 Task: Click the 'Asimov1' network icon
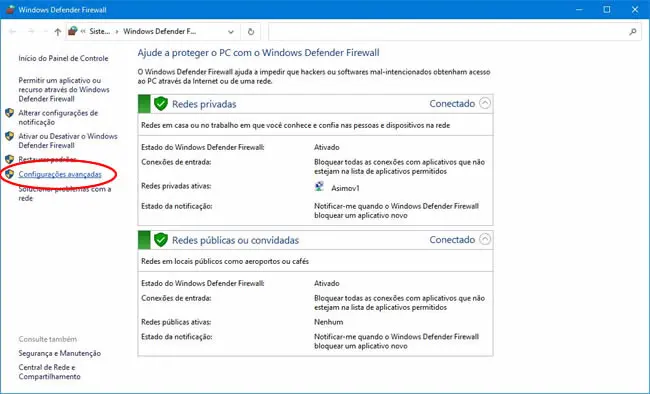319,186
